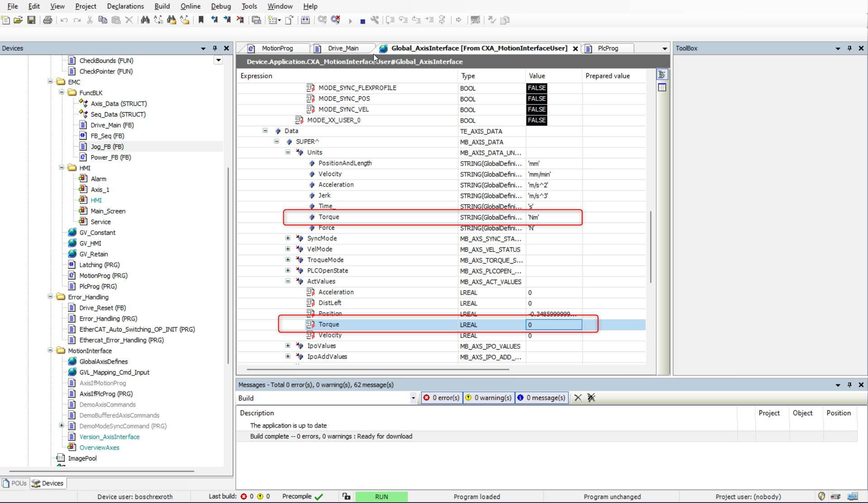Collapse the ActValues node
868x503 pixels.
pos(288,281)
